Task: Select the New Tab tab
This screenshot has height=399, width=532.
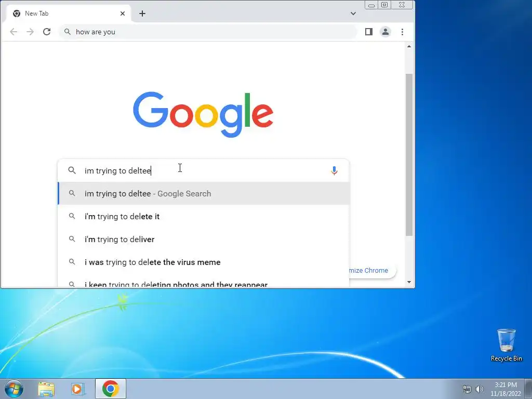Action: (68, 14)
